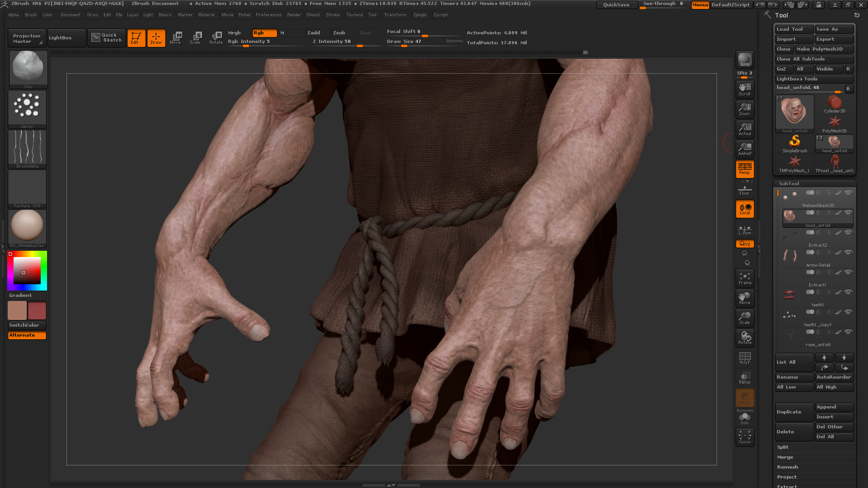This screenshot has height=488, width=868.
Task: Open the RS_ModelingClay material selector
Action: (27, 229)
